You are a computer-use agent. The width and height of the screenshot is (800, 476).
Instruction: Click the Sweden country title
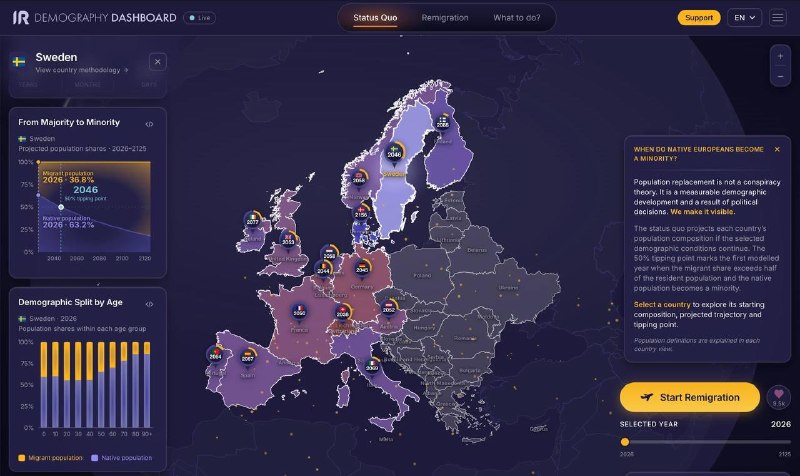(x=56, y=57)
